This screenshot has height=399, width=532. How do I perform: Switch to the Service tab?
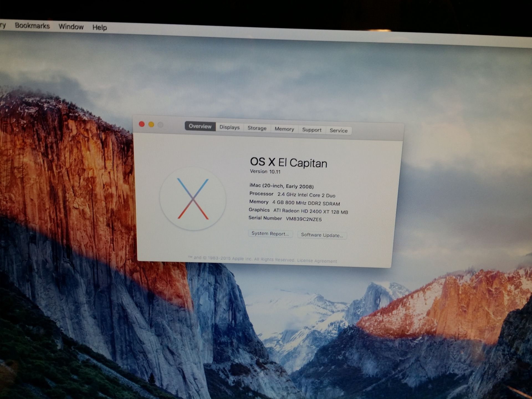click(x=339, y=131)
